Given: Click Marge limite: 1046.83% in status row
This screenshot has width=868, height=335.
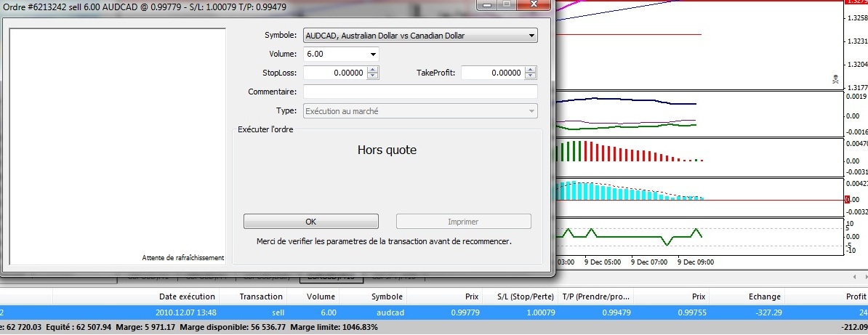Looking at the screenshot, I should click(334, 327).
